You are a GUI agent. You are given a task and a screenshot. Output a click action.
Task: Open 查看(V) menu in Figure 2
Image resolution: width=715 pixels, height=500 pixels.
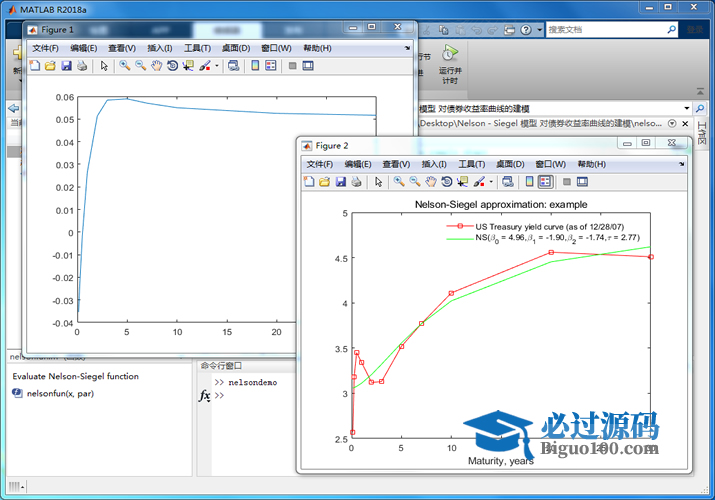pos(396,164)
